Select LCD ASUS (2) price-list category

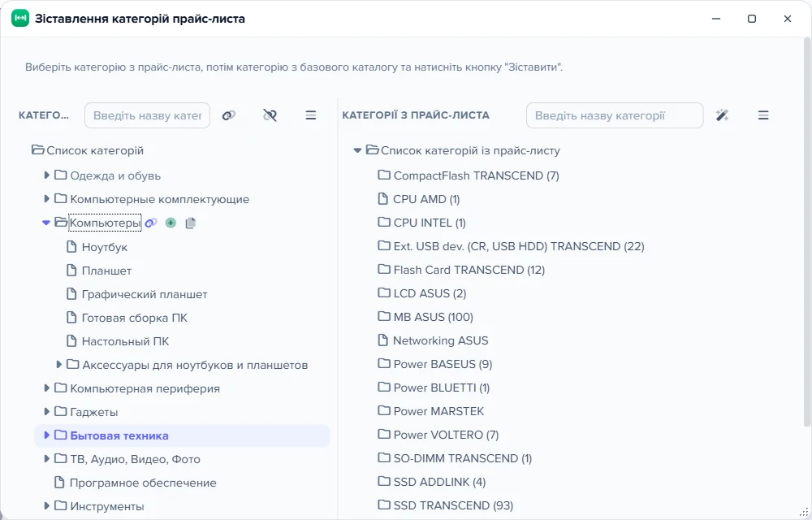click(430, 293)
